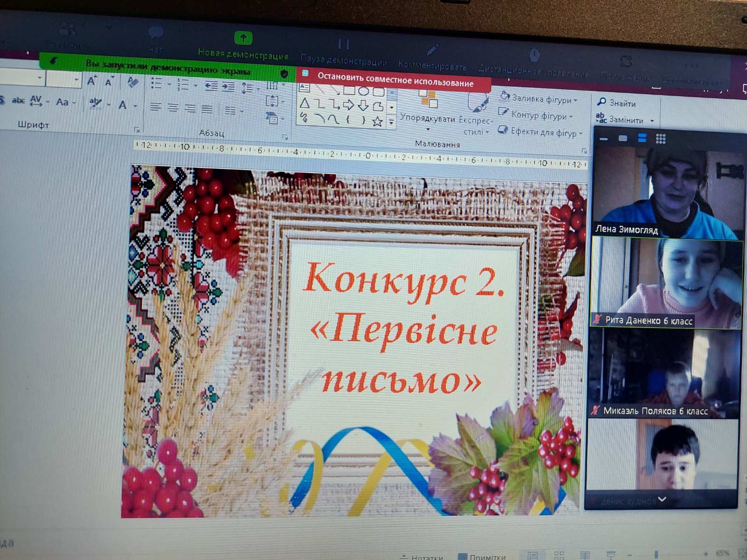Viewport: 747px width, 560px height.
Task: Increase list indent level
Action: tap(228, 86)
